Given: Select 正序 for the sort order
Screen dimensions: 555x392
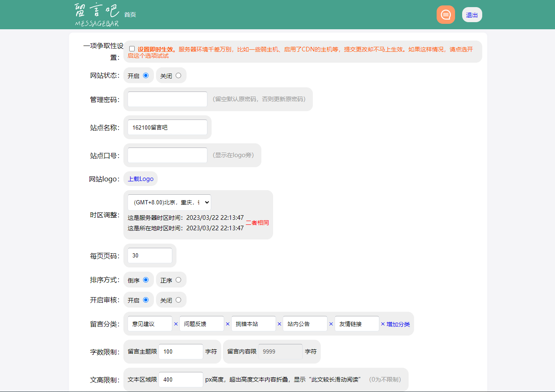Looking at the screenshot, I should pyautogui.click(x=178, y=280).
